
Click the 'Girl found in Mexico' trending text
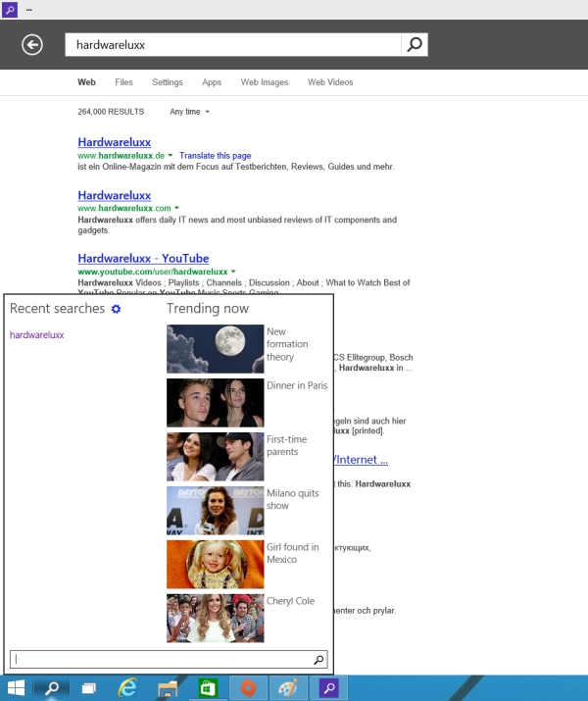pyautogui.click(x=293, y=553)
